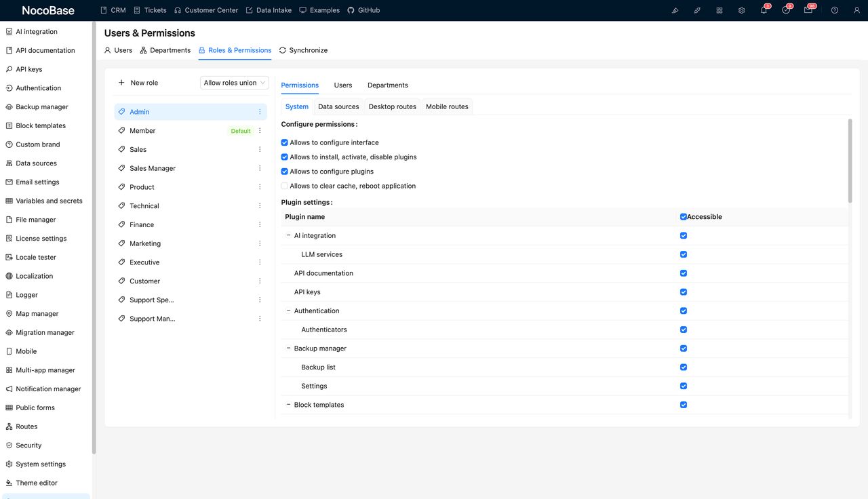This screenshot has height=499, width=868.
Task: Open the three-dot menu for Sales role
Action: 260,149
